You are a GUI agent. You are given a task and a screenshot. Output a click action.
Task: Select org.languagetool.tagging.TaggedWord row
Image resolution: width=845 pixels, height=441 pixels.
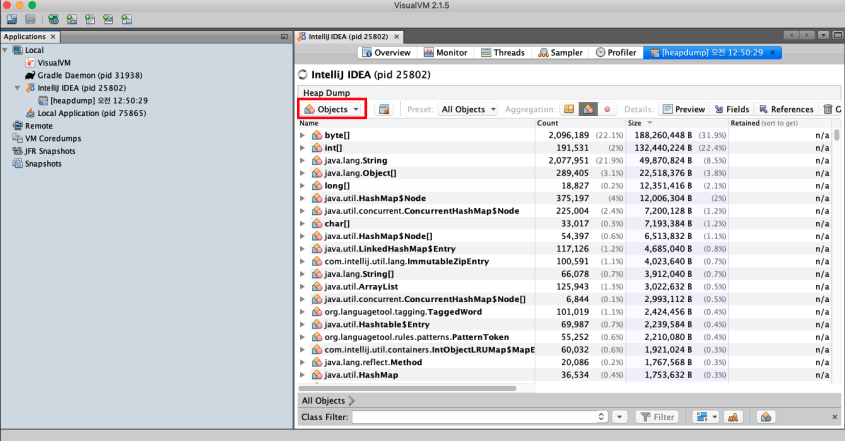(x=564, y=312)
